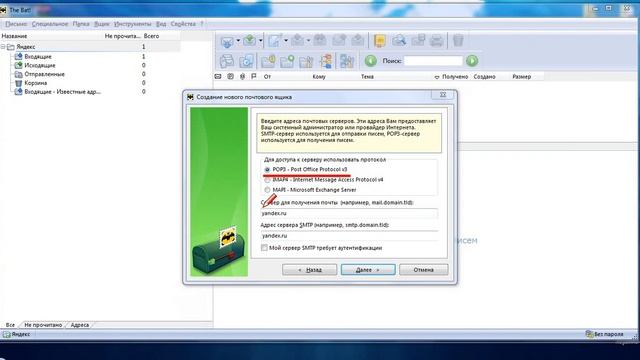Click the contacts people icon in second toolbar row

(x=326, y=61)
